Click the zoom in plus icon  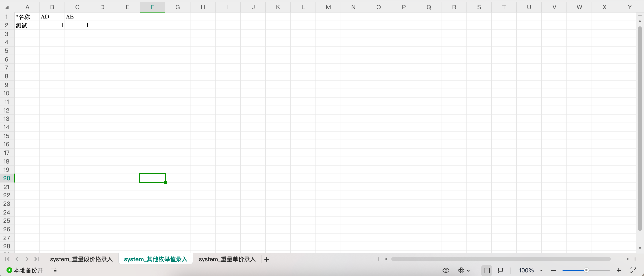pos(619,270)
